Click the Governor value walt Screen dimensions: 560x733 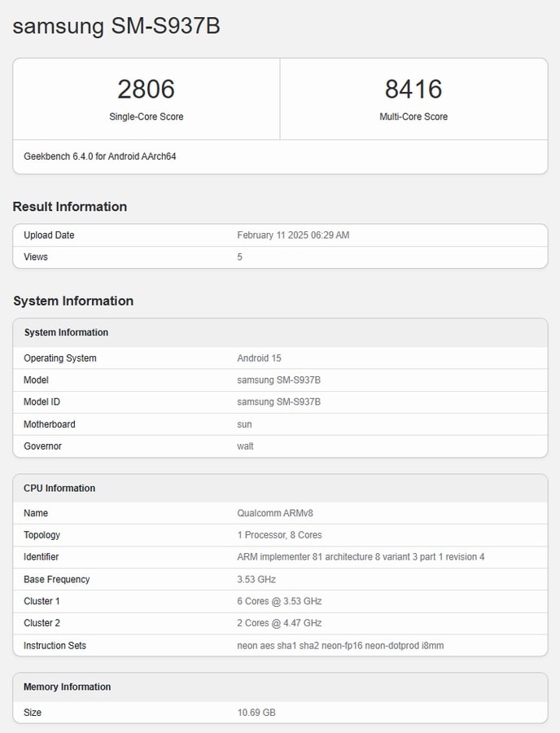tap(245, 446)
